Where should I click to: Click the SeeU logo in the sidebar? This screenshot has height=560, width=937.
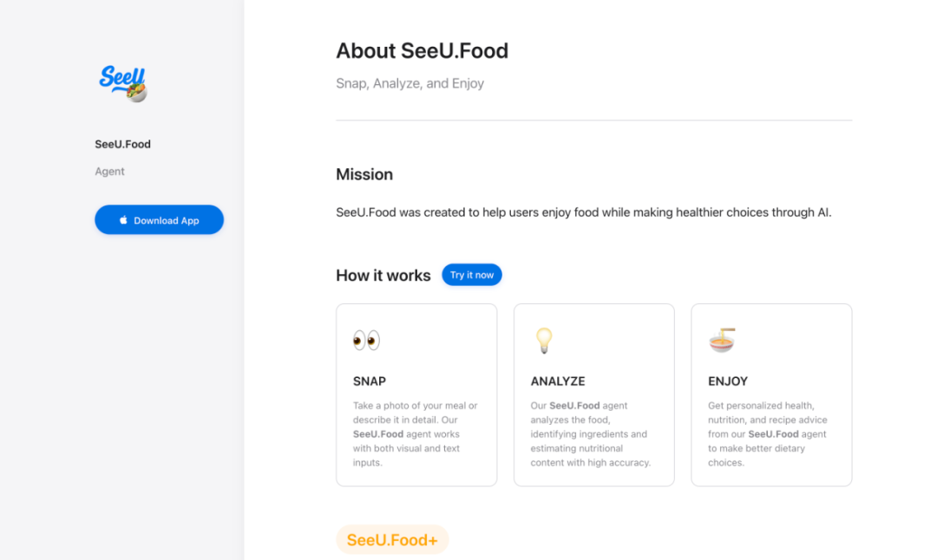click(123, 83)
